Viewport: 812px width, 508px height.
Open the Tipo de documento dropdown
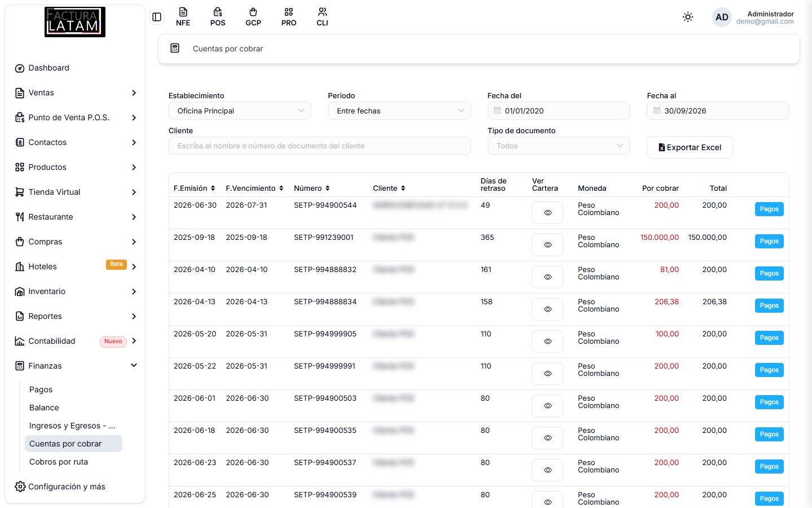(x=559, y=146)
